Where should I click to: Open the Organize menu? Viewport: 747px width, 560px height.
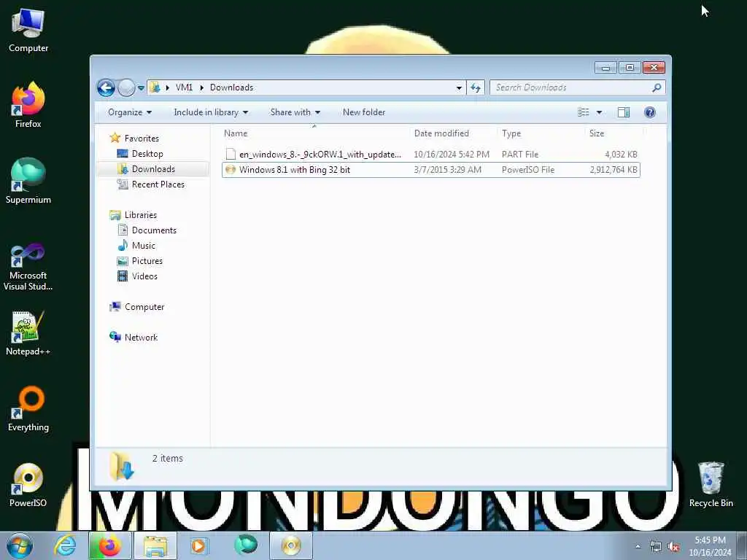coord(130,112)
